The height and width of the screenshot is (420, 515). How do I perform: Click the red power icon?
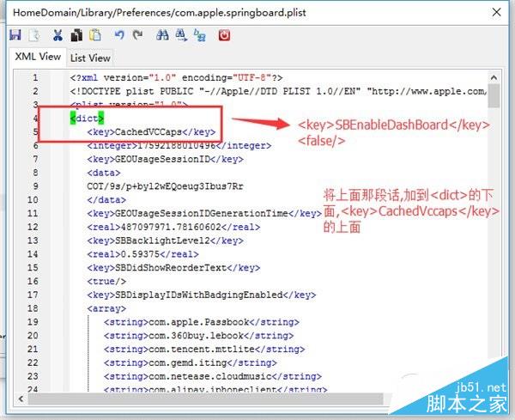click(x=224, y=35)
